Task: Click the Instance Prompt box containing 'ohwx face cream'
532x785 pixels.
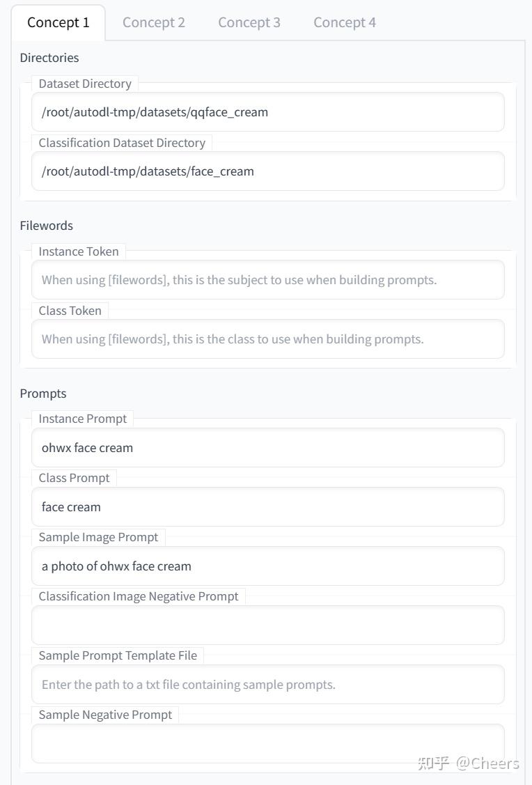Action: [x=267, y=448]
